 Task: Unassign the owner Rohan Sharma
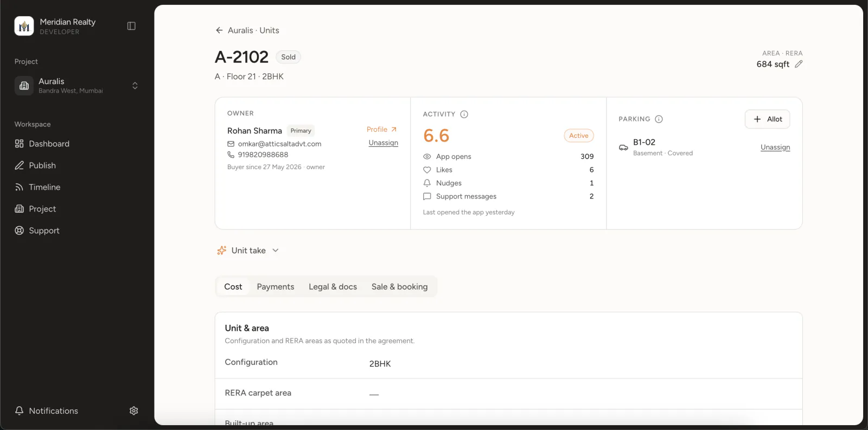pos(384,143)
